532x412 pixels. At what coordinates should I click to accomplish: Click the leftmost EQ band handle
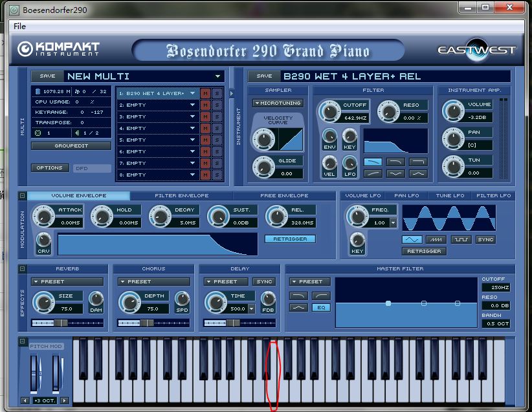(388, 303)
